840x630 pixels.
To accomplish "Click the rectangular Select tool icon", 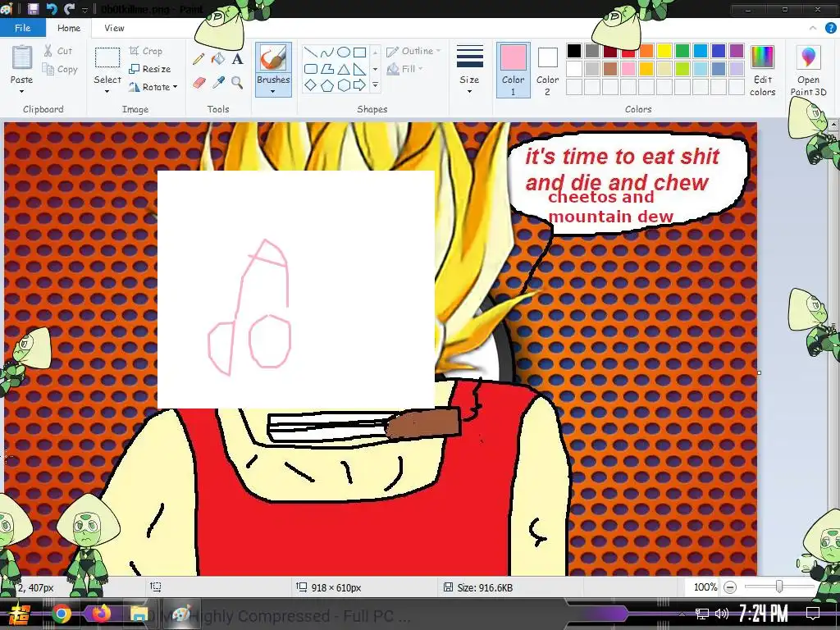I will coord(107,58).
